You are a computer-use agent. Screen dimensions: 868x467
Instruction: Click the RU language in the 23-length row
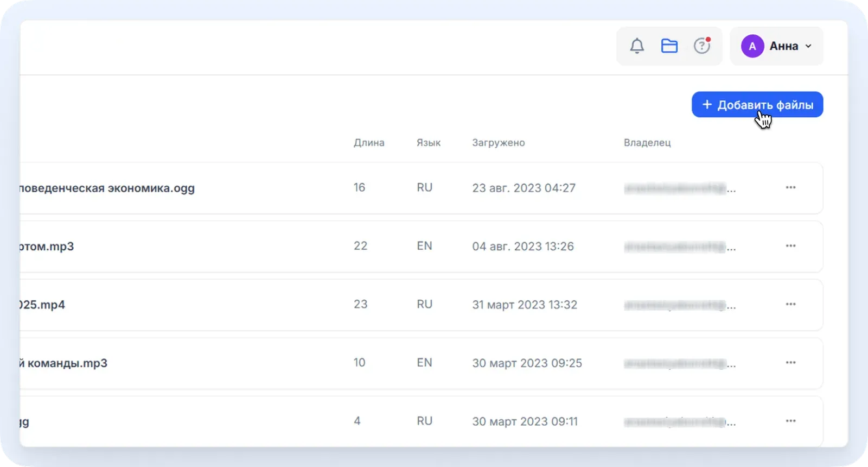(x=424, y=304)
